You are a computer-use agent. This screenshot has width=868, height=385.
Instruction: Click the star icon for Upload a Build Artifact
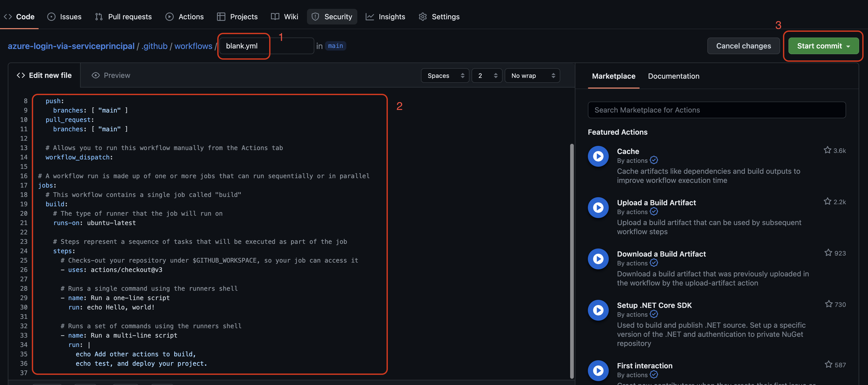click(827, 201)
